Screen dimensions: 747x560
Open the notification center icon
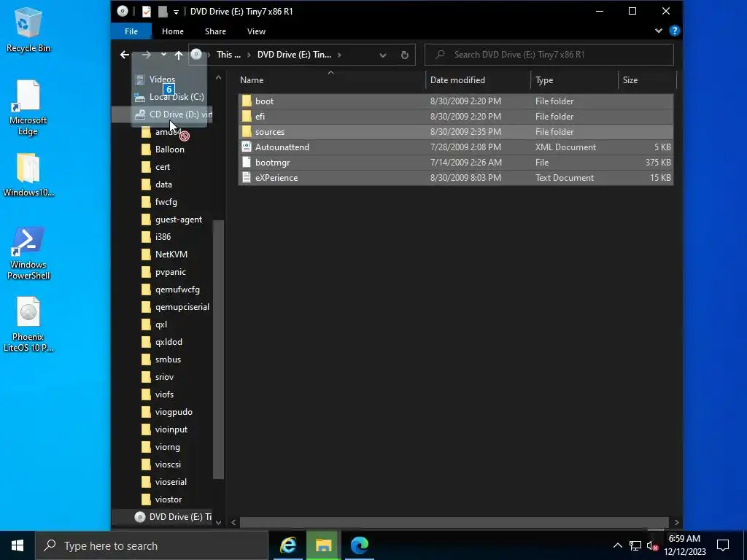coord(723,545)
